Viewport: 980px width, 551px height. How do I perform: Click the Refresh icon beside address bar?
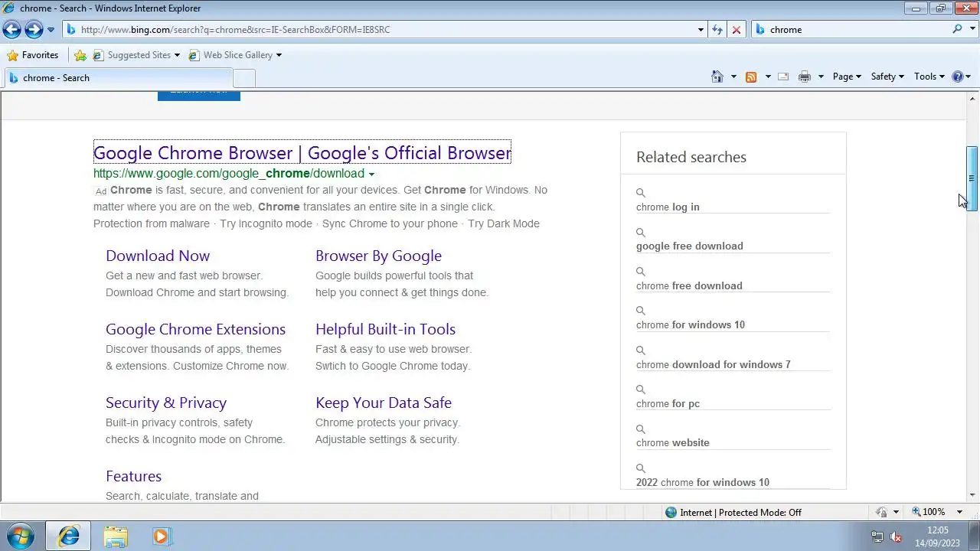point(717,30)
